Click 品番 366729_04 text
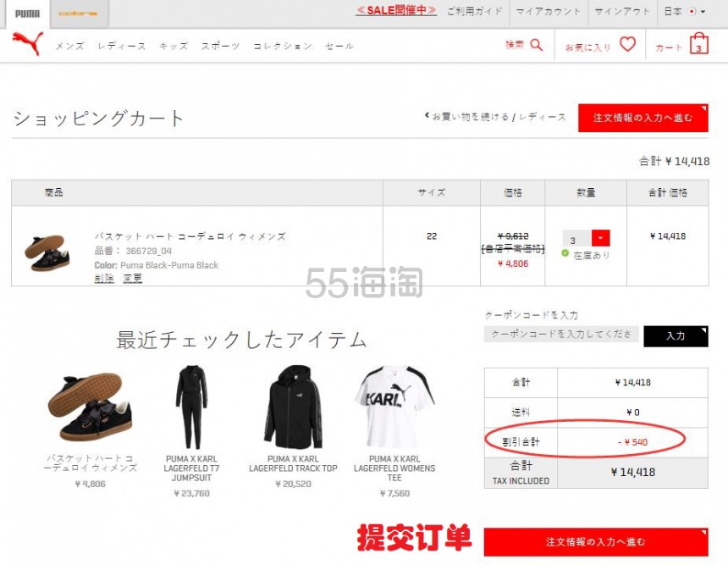 [133, 251]
